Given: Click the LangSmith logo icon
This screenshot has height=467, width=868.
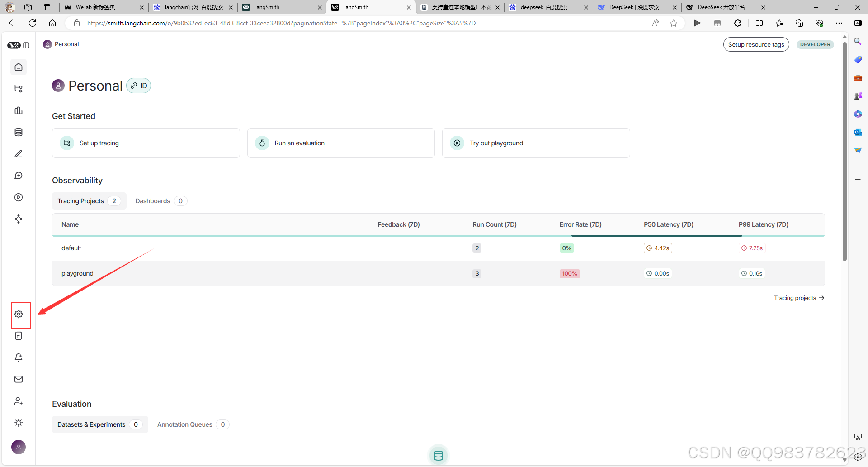Looking at the screenshot, I should [x=14, y=45].
